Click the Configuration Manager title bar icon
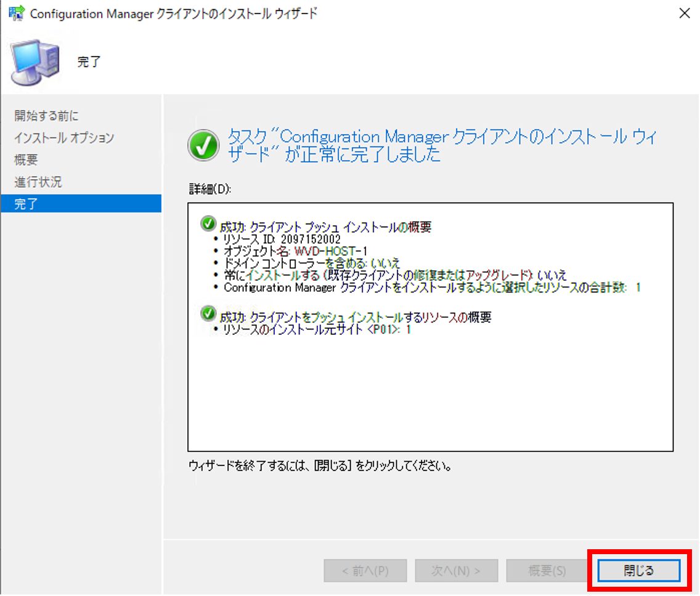This screenshot has height=596, width=700. coord(16,14)
